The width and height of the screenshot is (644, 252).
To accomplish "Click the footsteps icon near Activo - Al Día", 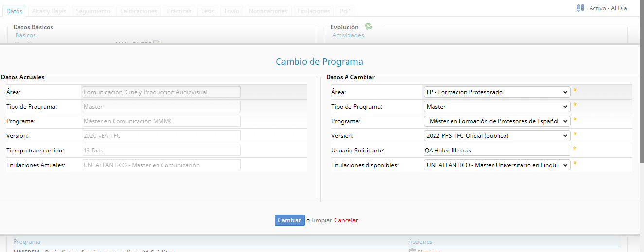I will click(x=580, y=8).
